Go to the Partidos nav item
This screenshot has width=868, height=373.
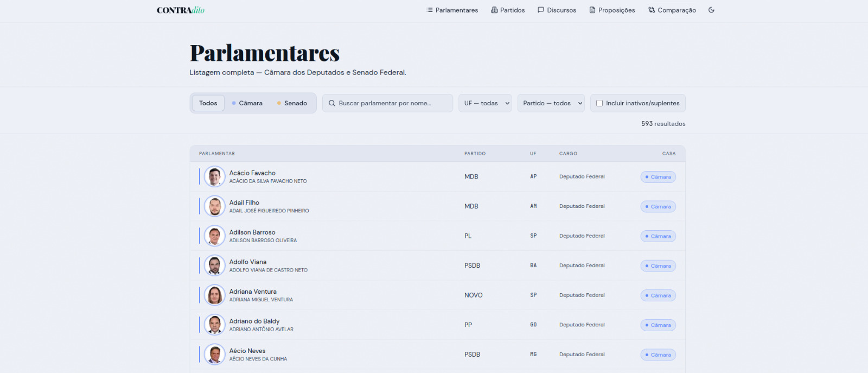point(508,10)
